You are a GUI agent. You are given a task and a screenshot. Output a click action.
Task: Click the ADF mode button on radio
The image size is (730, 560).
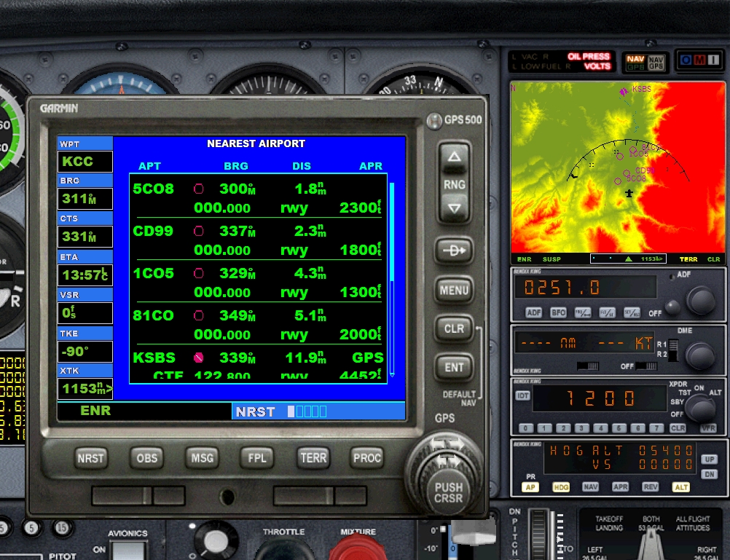(x=533, y=312)
